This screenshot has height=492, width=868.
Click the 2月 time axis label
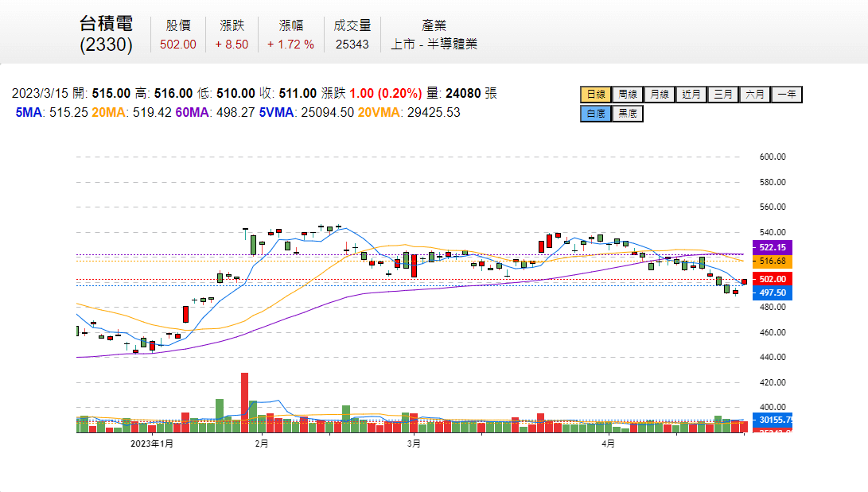(262, 444)
